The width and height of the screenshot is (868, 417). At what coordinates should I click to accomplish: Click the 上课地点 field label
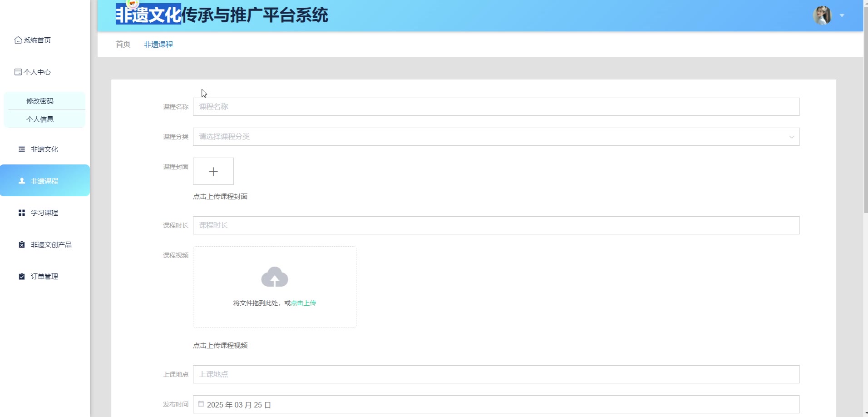(x=176, y=374)
